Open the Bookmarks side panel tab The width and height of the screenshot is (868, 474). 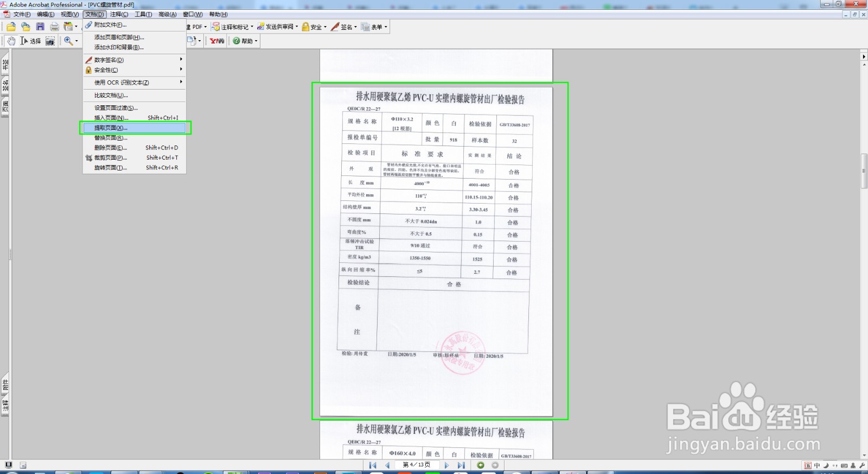click(5, 65)
